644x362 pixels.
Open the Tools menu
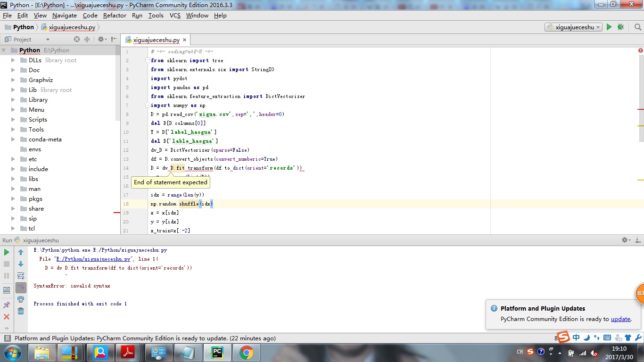[156, 15]
